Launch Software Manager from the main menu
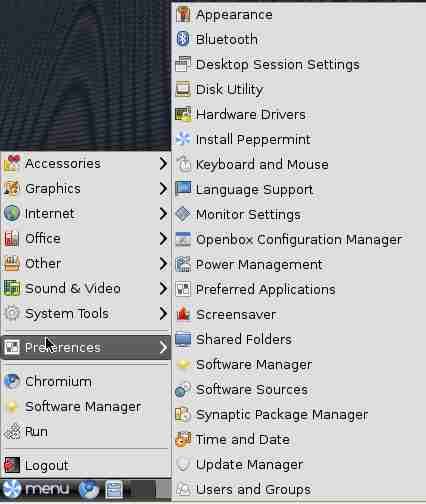 click(86, 407)
